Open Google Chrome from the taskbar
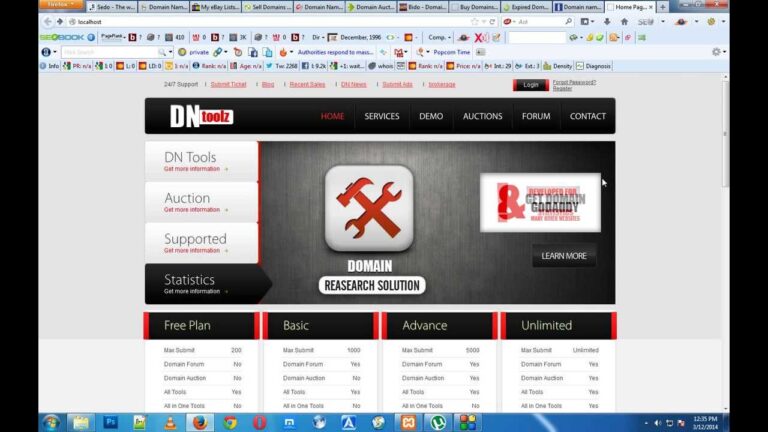 click(x=229, y=422)
